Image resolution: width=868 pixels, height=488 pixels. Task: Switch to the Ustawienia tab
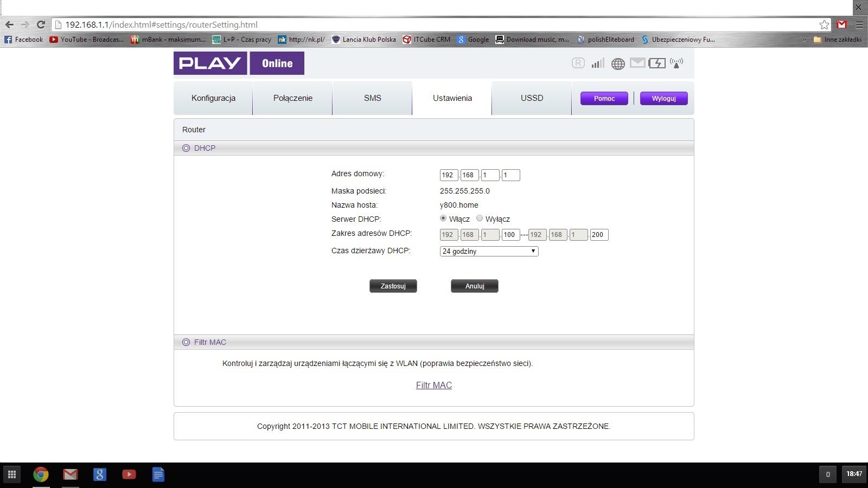(x=451, y=98)
